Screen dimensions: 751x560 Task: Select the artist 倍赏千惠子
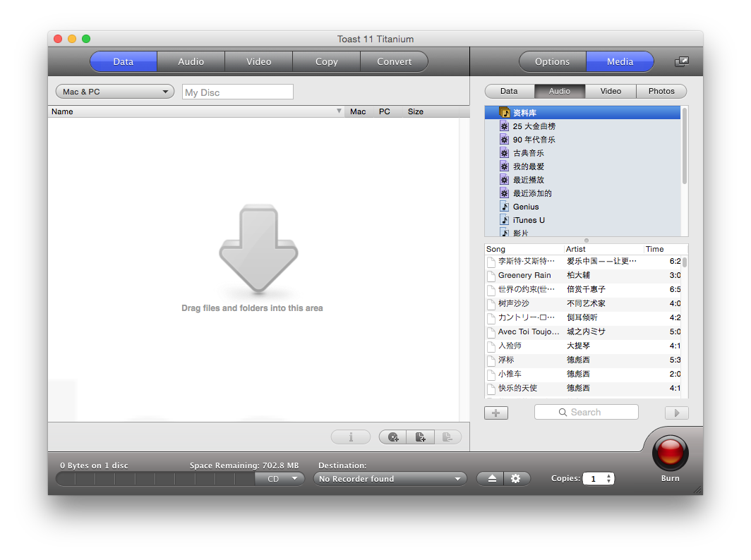pyautogui.click(x=587, y=290)
